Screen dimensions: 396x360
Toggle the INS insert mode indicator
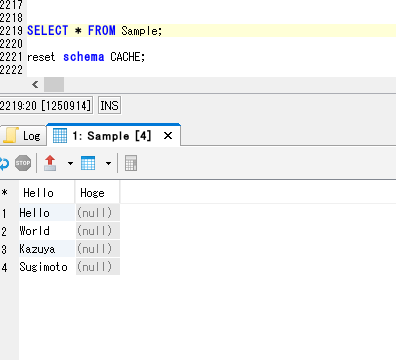[x=109, y=106]
